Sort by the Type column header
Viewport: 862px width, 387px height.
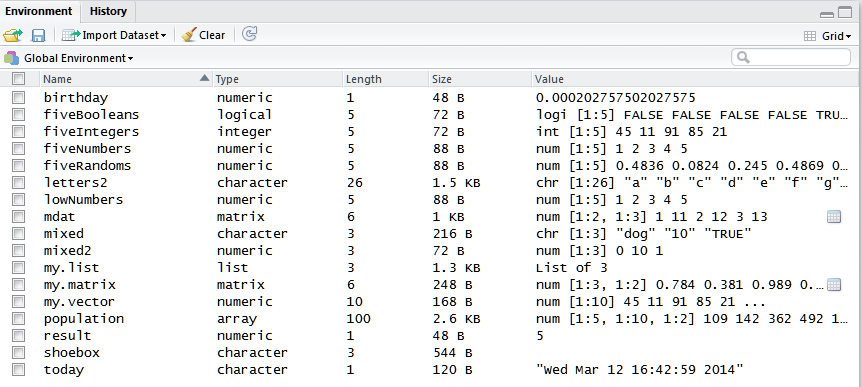click(x=278, y=79)
